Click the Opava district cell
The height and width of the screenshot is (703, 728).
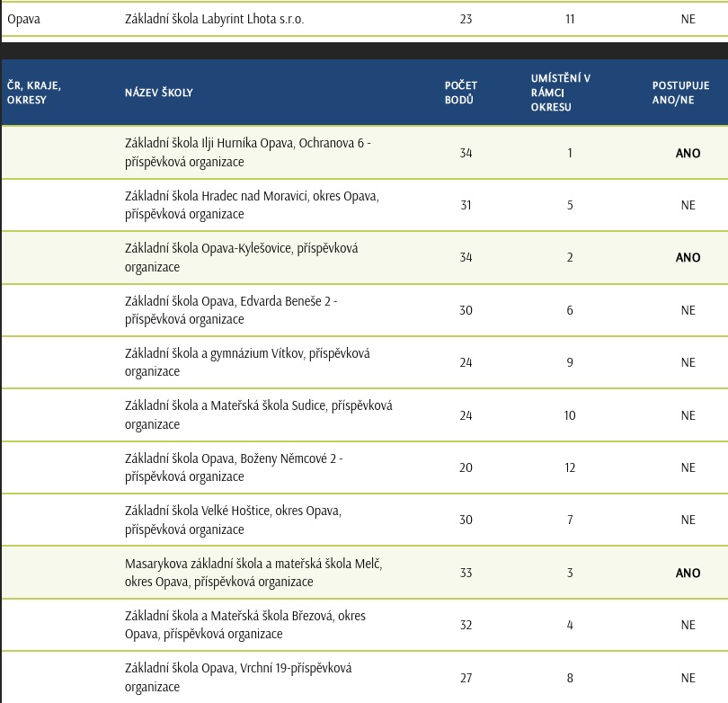pyautogui.click(x=23, y=19)
